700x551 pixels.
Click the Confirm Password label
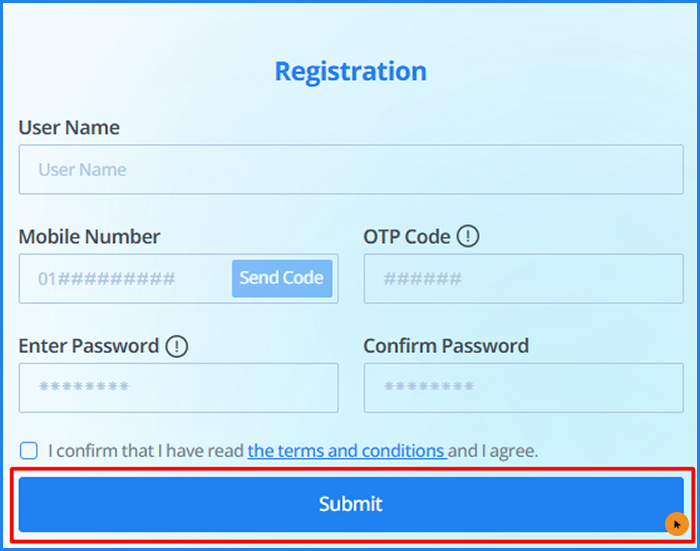click(446, 346)
